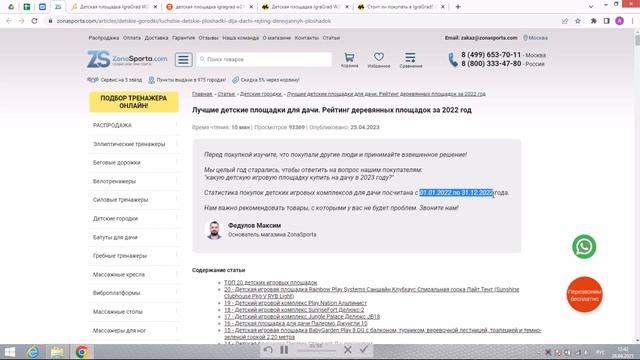
Task: Click the browser forward arrow
Action: (x=22, y=21)
